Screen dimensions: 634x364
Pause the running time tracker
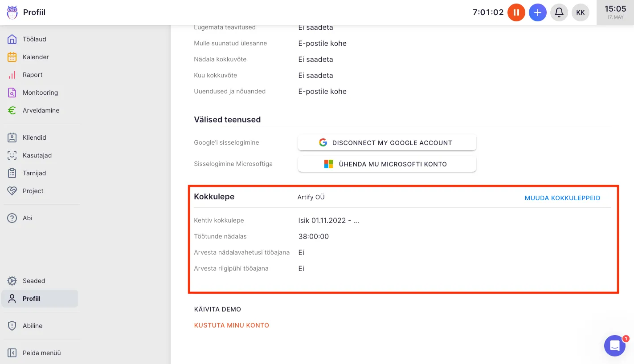tap(516, 12)
